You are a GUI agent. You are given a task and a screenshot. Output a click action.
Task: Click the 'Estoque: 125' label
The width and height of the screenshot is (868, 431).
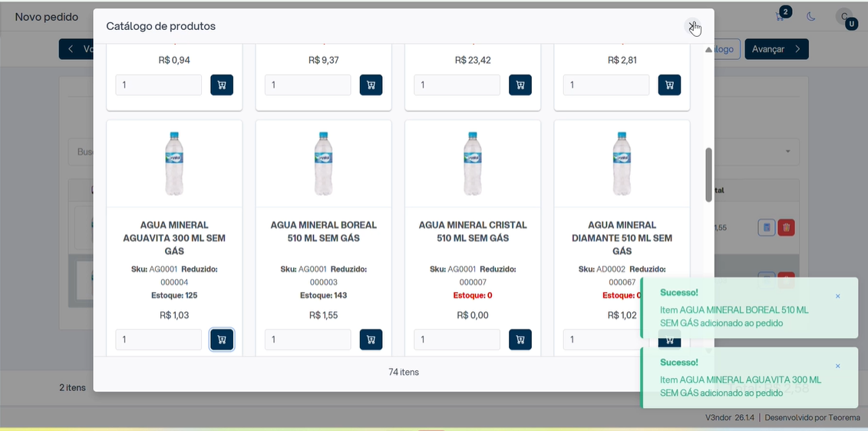pyautogui.click(x=174, y=295)
